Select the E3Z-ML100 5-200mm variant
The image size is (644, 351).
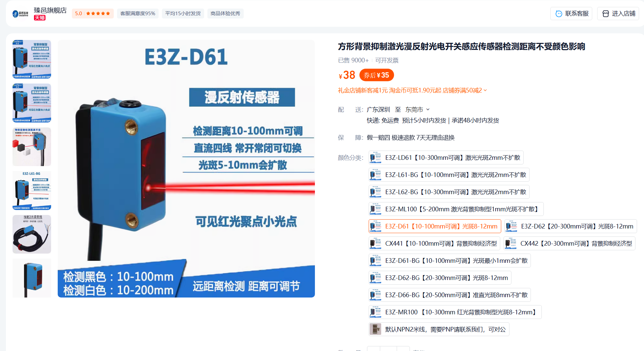coord(456,209)
